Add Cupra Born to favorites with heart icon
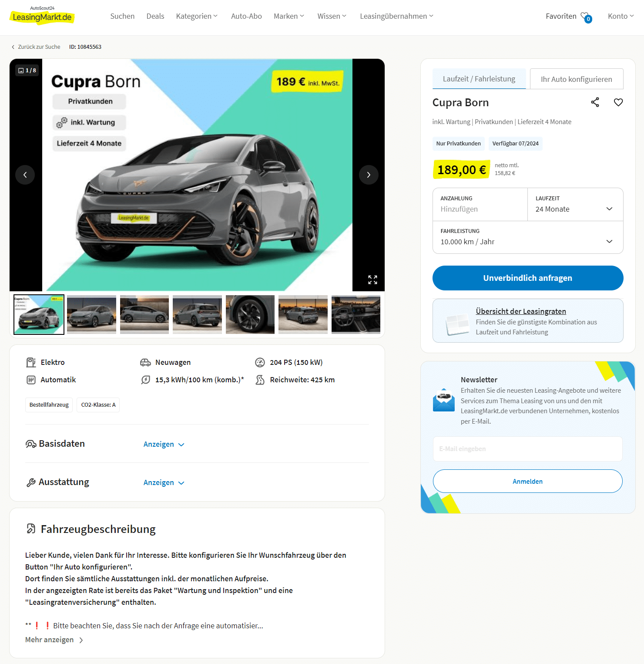644x664 pixels. [x=618, y=102]
